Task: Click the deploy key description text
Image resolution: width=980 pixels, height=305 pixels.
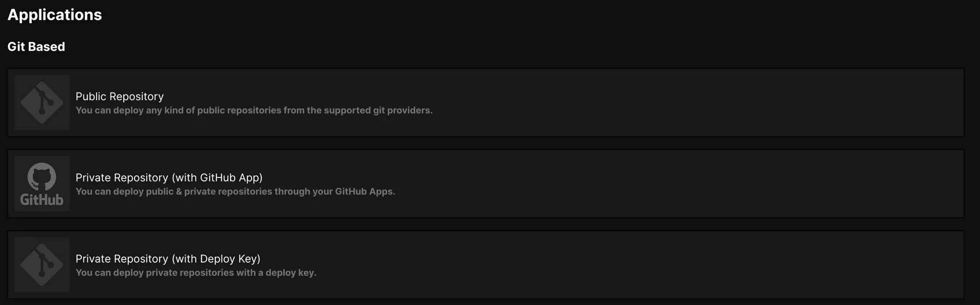Action: tap(196, 273)
